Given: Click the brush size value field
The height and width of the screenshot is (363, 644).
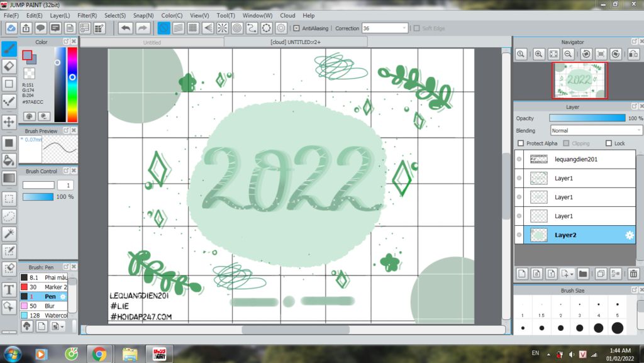Looking at the screenshot, I should pyautogui.click(x=65, y=185).
